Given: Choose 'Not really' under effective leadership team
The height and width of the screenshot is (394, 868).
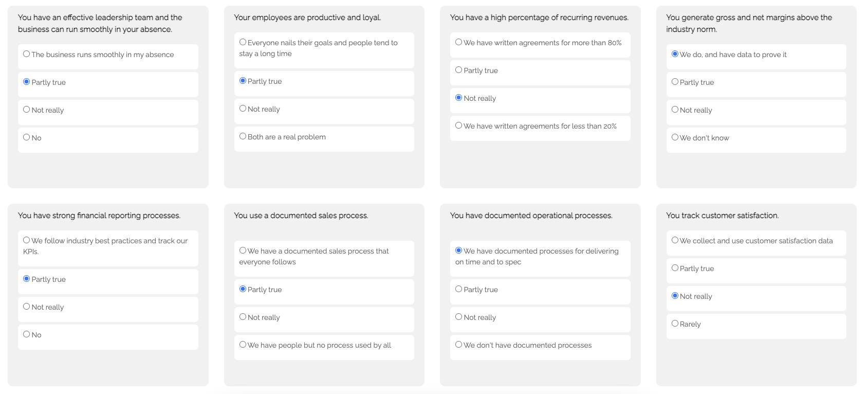Looking at the screenshot, I should click(x=27, y=110).
